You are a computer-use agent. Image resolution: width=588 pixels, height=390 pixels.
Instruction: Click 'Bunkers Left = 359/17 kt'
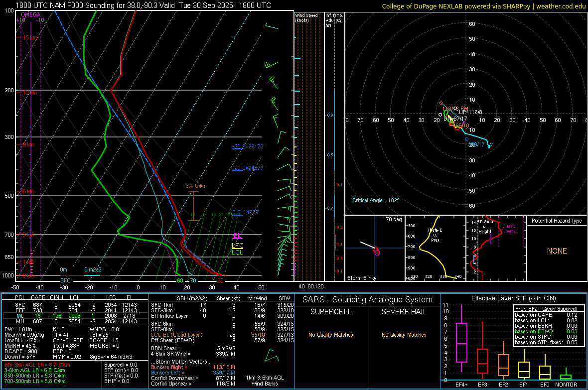(x=193, y=373)
